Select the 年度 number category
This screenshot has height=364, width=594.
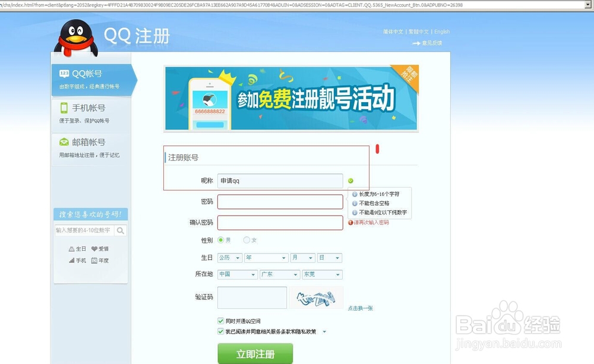(100, 261)
